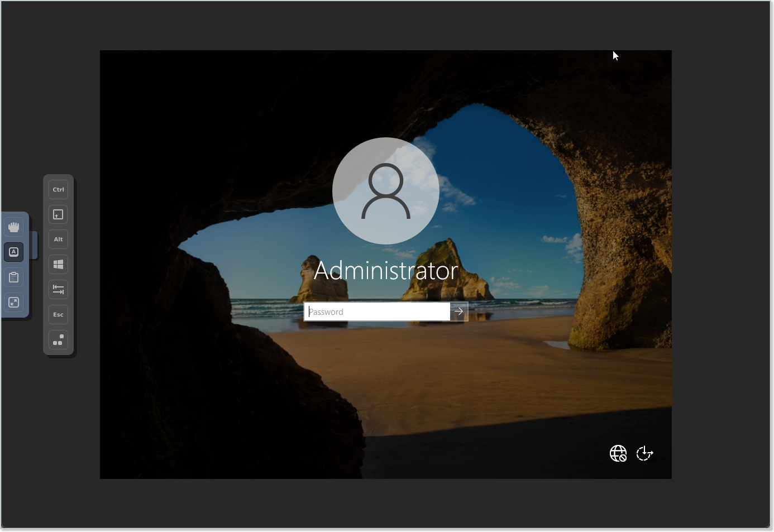Submit password with the arrow button
This screenshot has height=532, width=774.
tap(459, 312)
